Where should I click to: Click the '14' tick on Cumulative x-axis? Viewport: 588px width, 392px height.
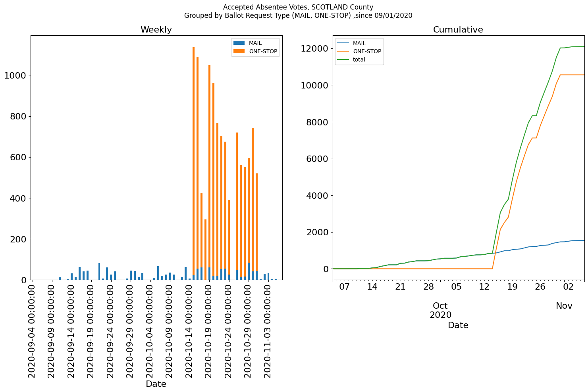[372, 286]
